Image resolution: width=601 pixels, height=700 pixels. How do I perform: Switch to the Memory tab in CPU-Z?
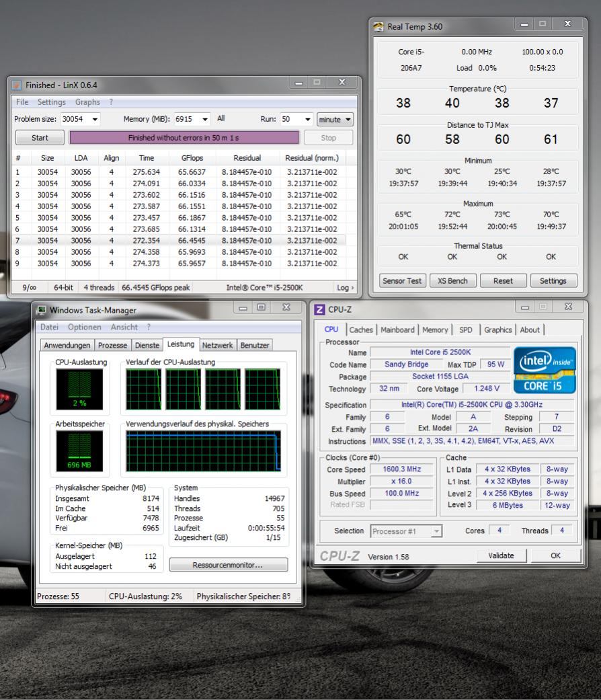[435, 330]
